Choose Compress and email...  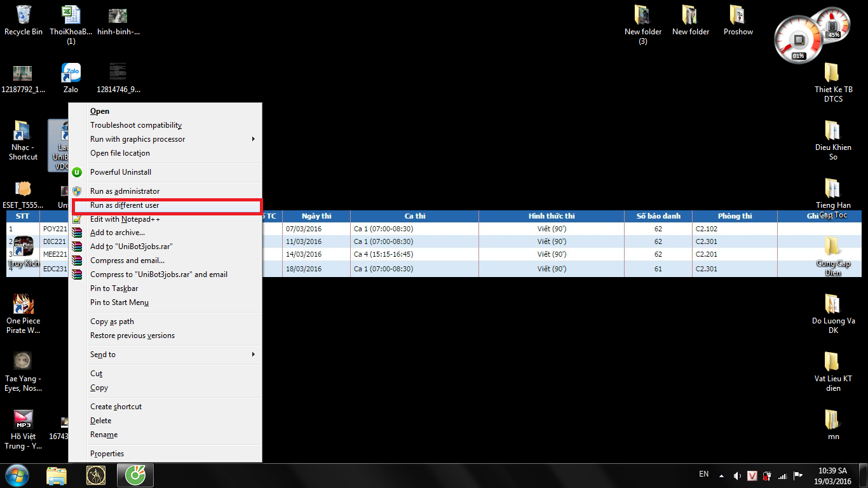pos(165,261)
